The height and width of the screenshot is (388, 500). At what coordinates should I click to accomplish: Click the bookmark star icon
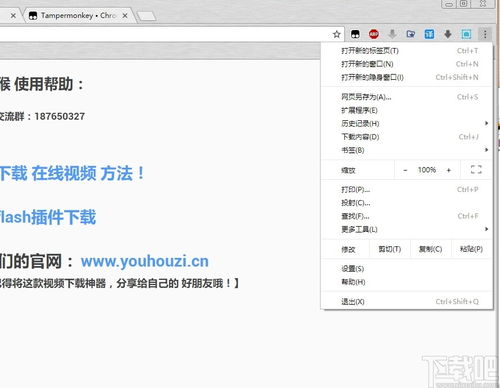(x=337, y=34)
